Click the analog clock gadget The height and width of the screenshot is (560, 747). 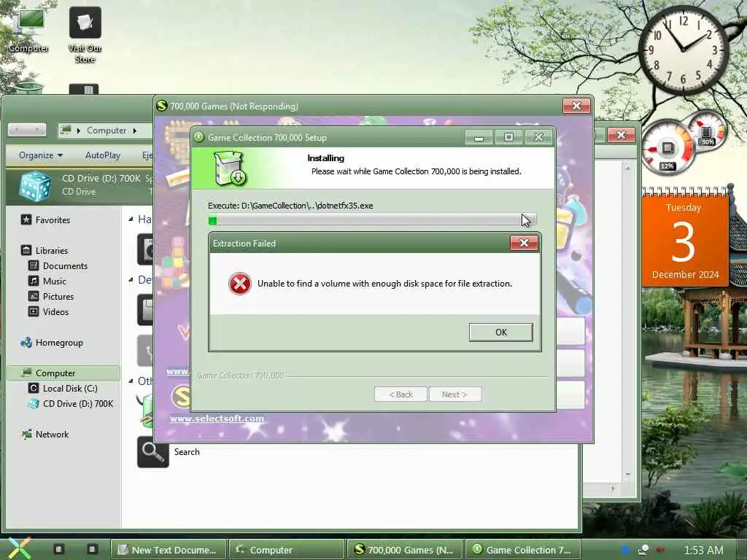click(683, 49)
